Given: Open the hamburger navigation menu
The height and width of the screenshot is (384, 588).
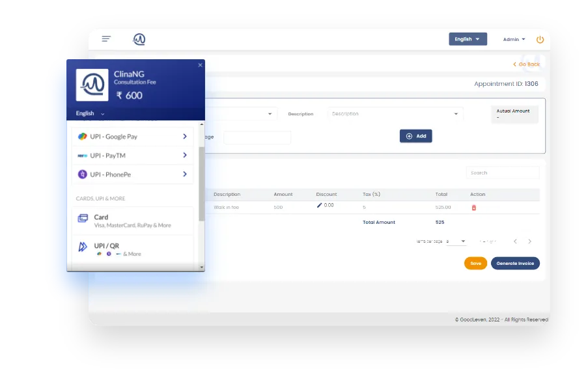Looking at the screenshot, I should click(x=106, y=38).
